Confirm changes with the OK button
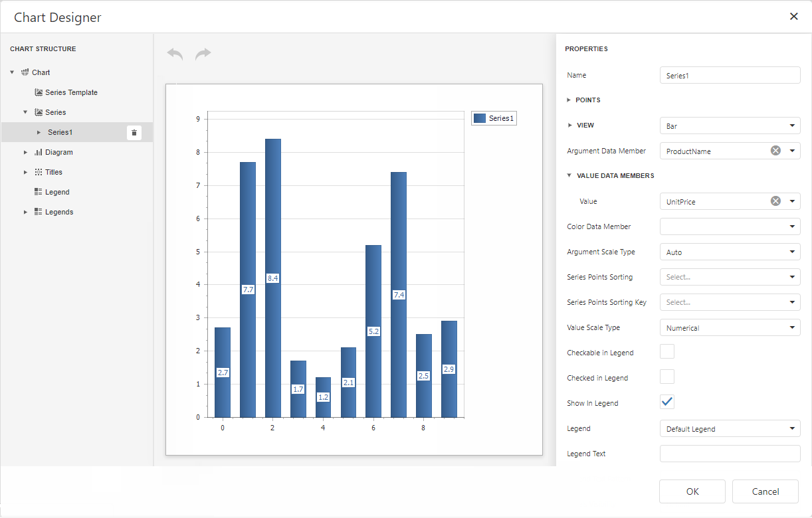The height and width of the screenshot is (518, 812). pos(692,491)
